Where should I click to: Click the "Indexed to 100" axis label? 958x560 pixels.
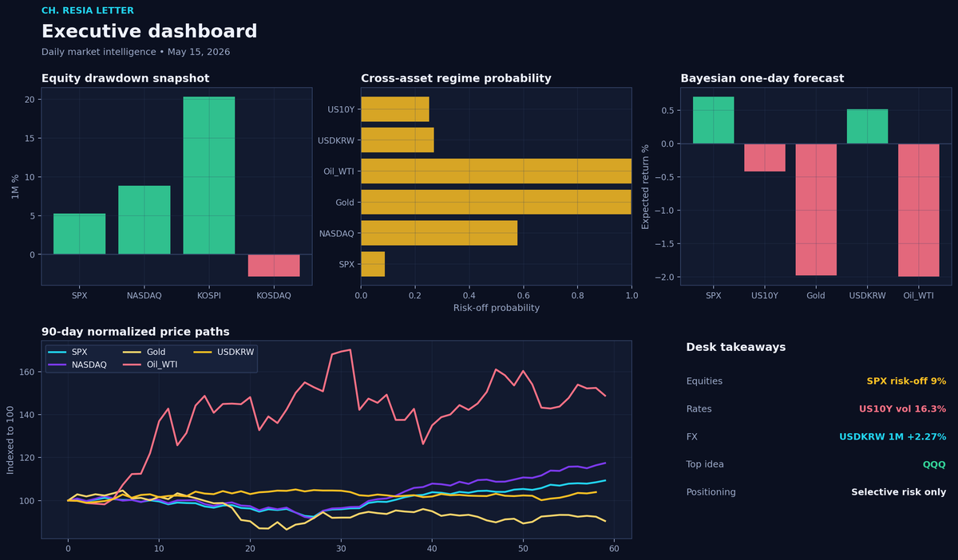11,440
